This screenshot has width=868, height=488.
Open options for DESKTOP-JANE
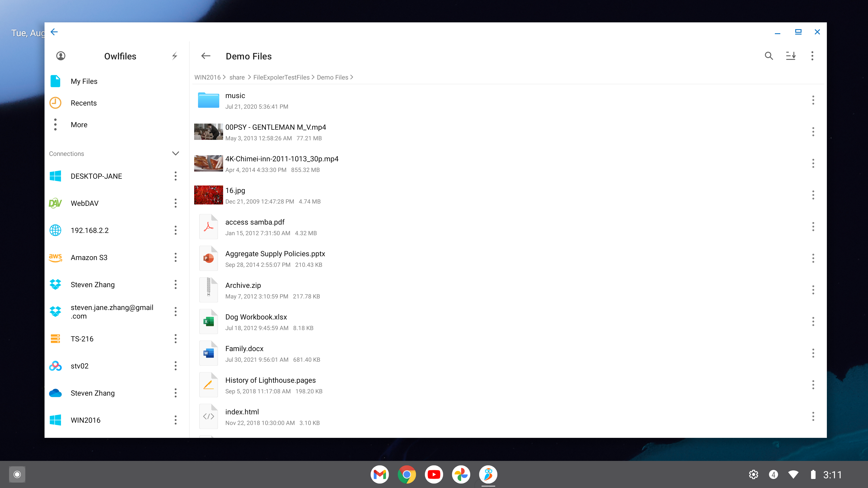tap(175, 176)
